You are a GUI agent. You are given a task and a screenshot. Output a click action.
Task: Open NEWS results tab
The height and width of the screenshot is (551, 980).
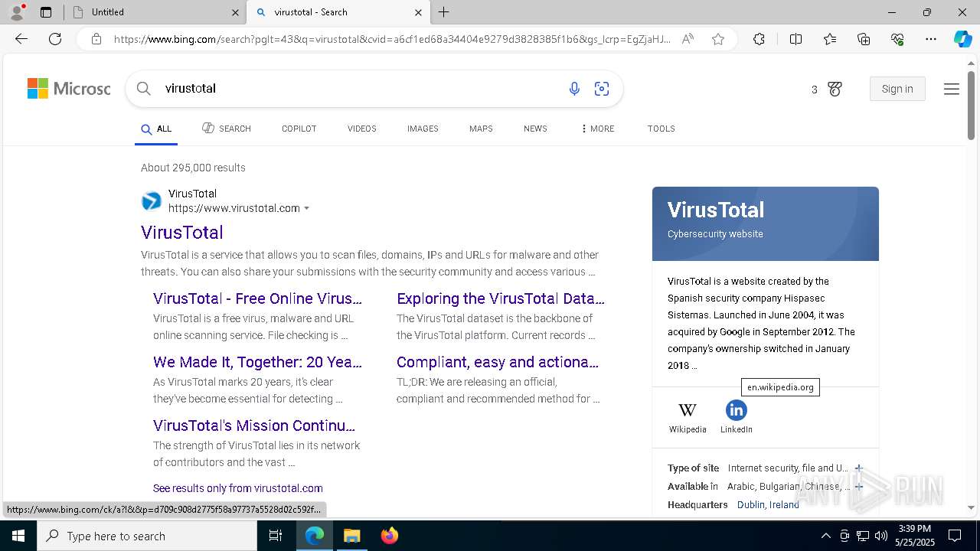(x=535, y=129)
